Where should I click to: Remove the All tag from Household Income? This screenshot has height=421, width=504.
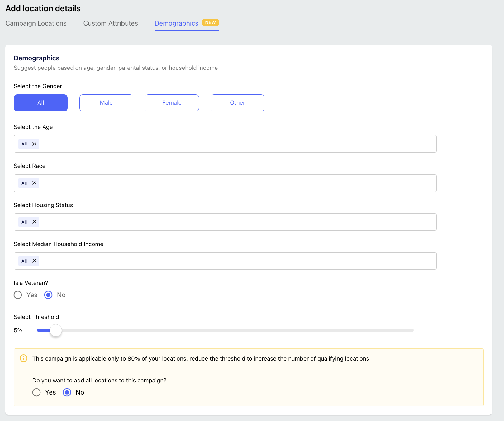click(35, 261)
